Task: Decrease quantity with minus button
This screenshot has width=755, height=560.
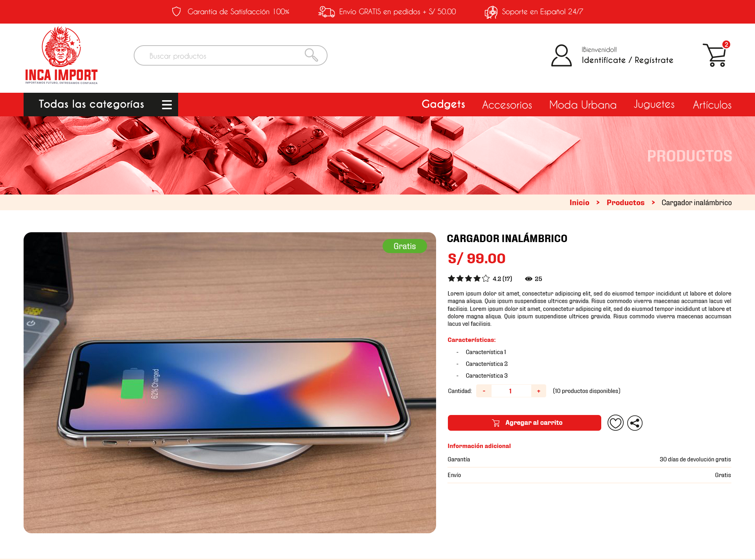Action: click(484, 391)
